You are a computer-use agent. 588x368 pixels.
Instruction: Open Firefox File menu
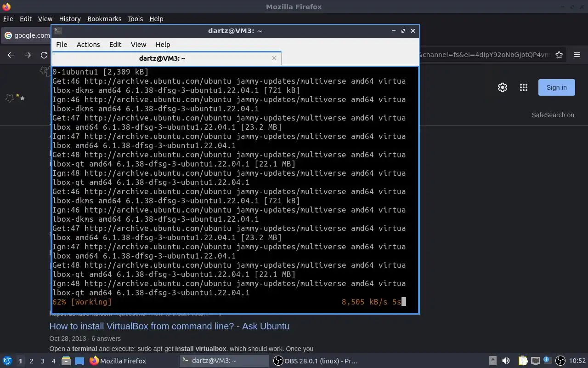(8, 19)
